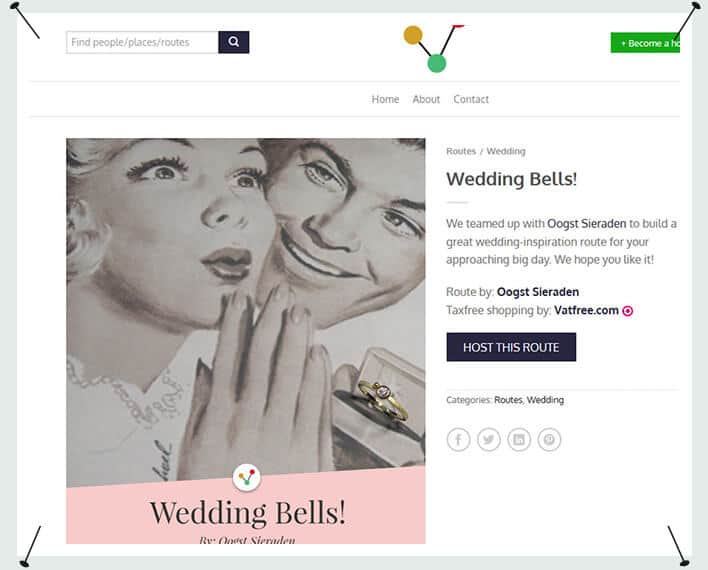Click the HOST THIS ROUTE button
The image size is (708, 570).
[x=511, y=347]
